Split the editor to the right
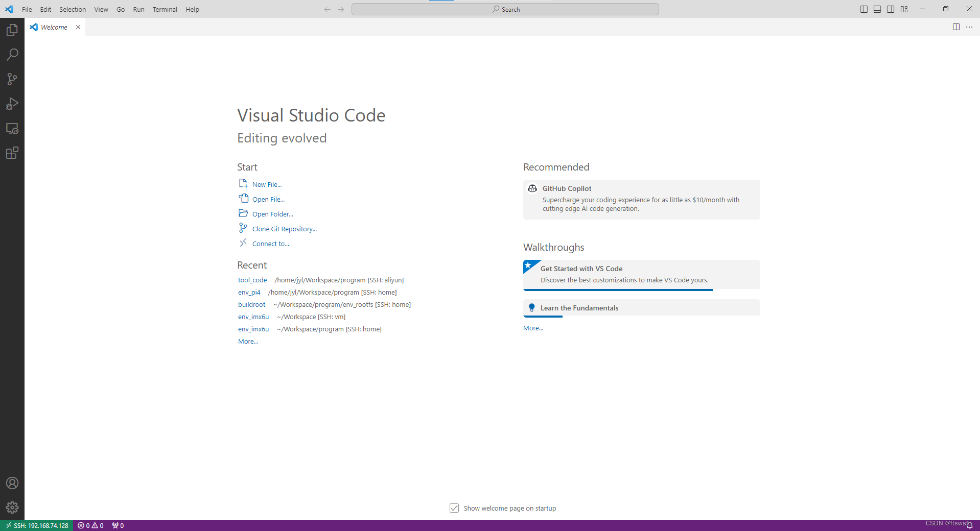980x531 pixels. (956, 27)
